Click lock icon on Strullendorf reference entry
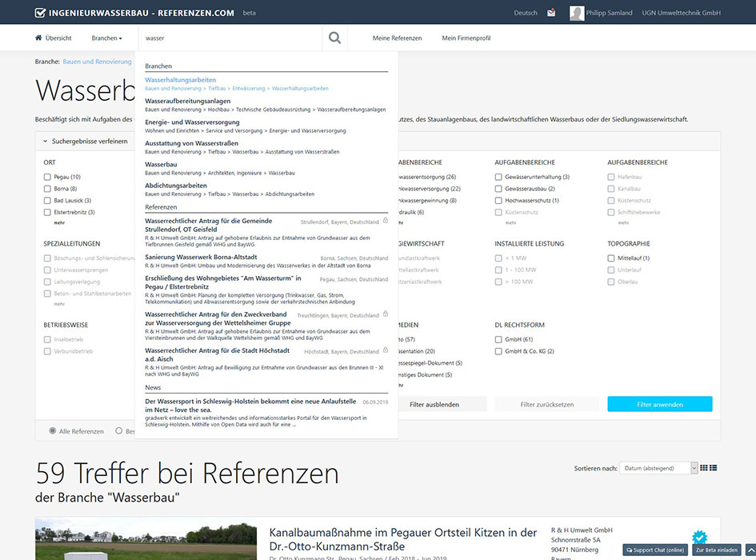Screen dimensions: 756x560 386,220
